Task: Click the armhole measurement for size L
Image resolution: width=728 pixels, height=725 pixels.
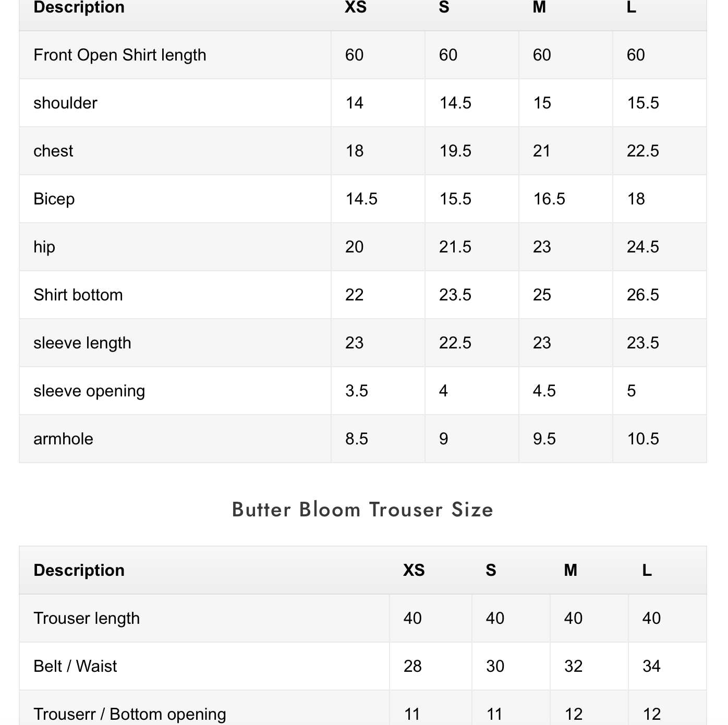Action: pos(642,439)
